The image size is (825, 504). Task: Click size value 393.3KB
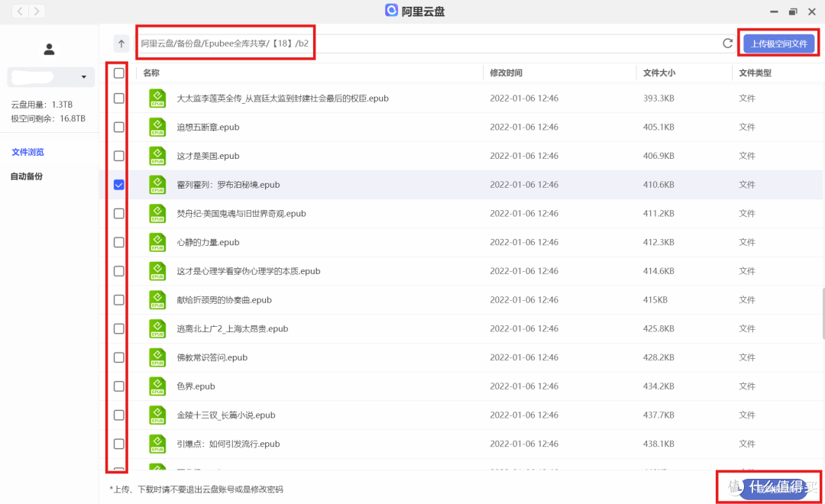[x=658, y=99]
